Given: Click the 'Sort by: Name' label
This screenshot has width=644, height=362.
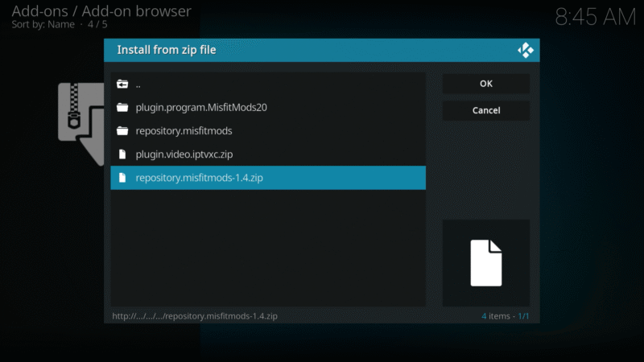Looking at the screenshot, I should [43, 25].
